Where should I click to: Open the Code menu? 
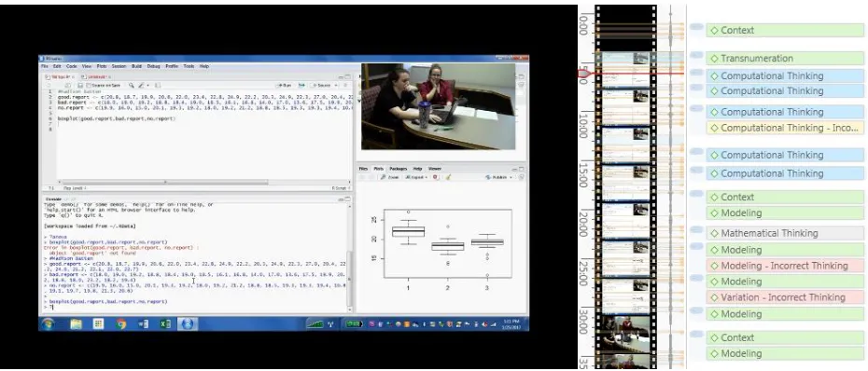point(72,66)
